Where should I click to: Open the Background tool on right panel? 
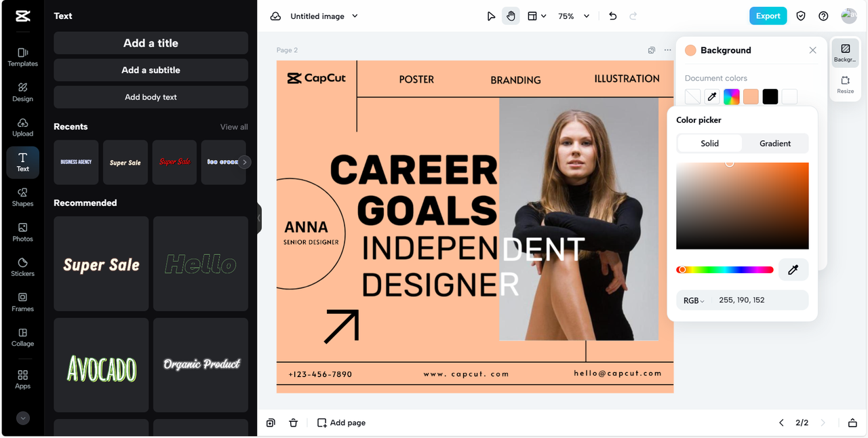click(845, 53)
